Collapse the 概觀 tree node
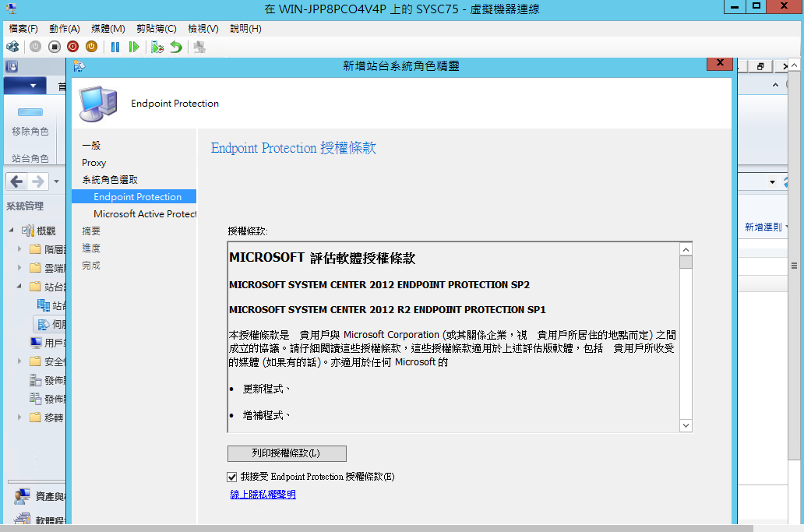The width and height of the screenshot is (804, 532). click(x=11, y=231)
